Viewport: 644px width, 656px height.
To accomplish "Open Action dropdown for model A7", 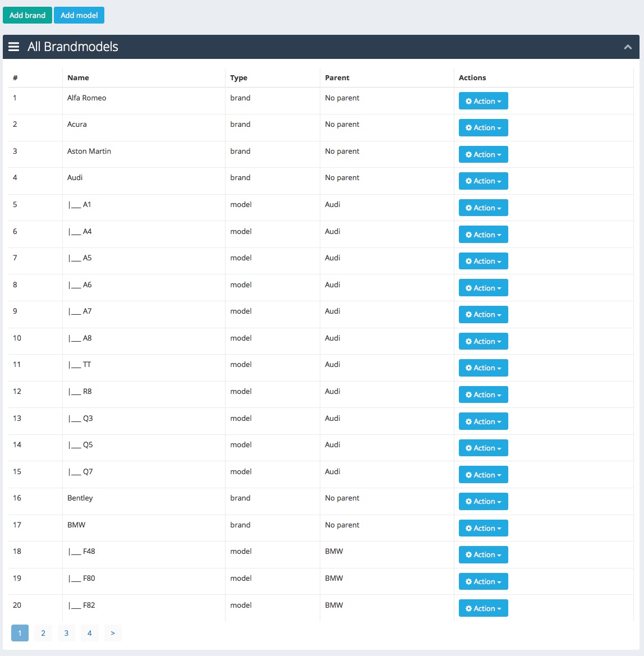I will click(484, 314).
